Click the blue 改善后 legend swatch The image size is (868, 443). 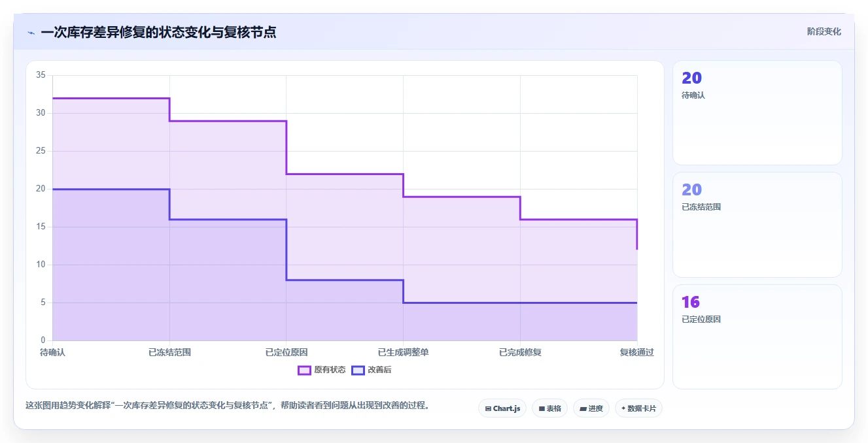coord(358,370)
